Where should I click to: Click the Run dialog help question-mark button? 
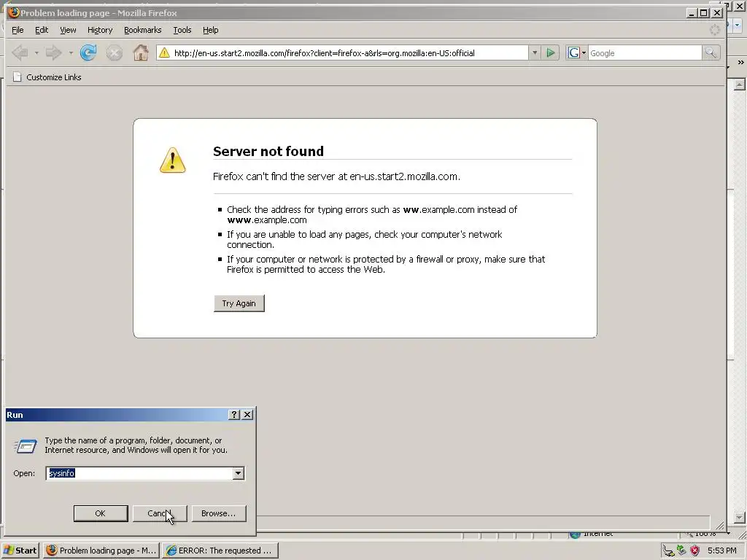pos(234,415)
